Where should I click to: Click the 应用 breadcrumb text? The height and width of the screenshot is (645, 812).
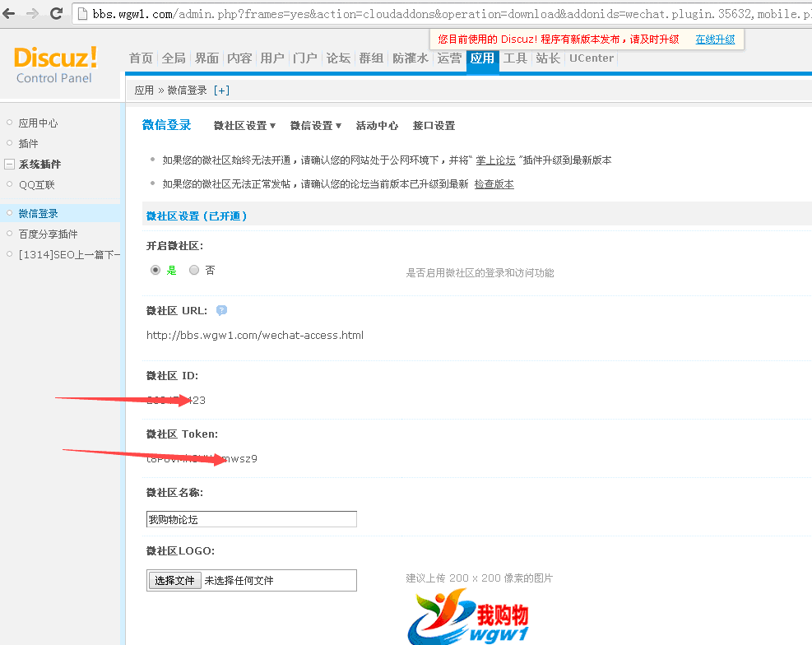tap(144, 90)
